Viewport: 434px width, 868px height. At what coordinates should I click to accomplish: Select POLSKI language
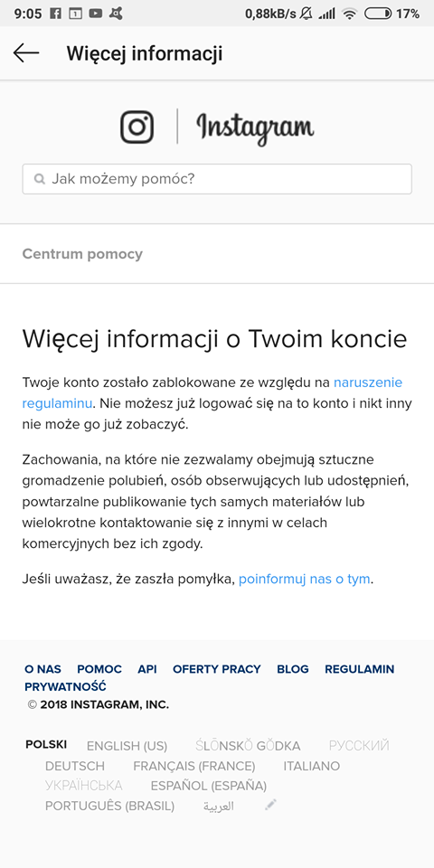[x=46, y=744]
